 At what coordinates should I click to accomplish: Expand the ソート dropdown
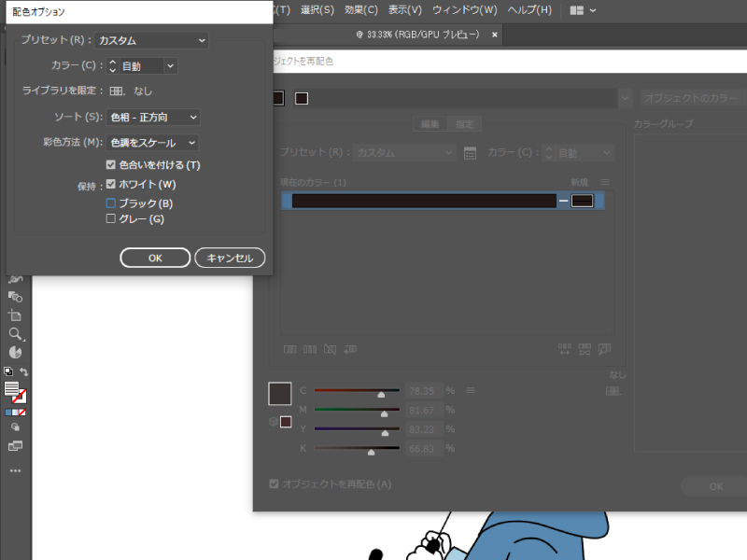tap(152, 118)
